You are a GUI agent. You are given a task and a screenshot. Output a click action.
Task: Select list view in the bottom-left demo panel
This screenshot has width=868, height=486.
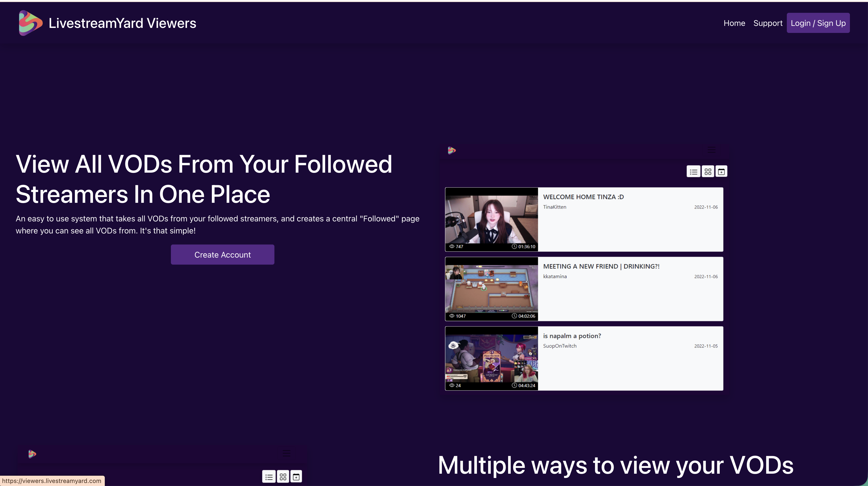click(269, 476)
